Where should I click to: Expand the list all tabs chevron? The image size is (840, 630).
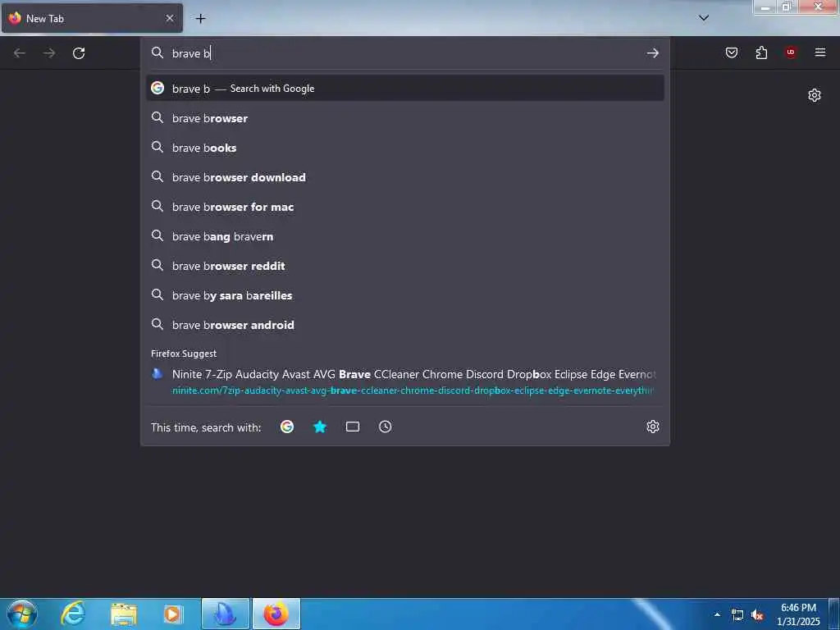pyautogui.click(x=704, y=18)
